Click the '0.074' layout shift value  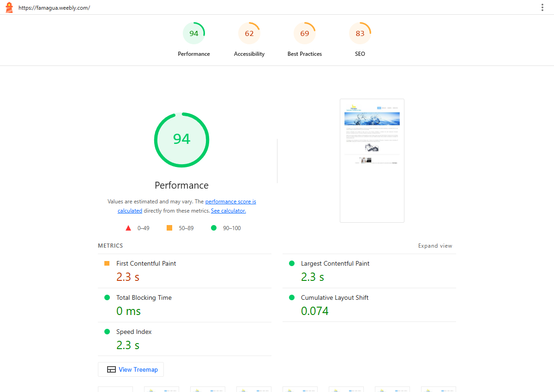click(315, 311)
